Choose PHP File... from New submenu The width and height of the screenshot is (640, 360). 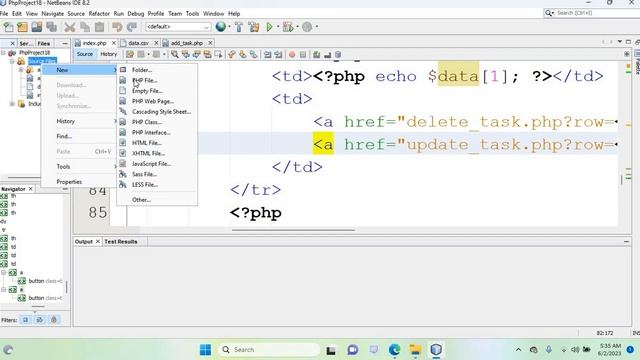pyautogui.click(x=157, y=80)
